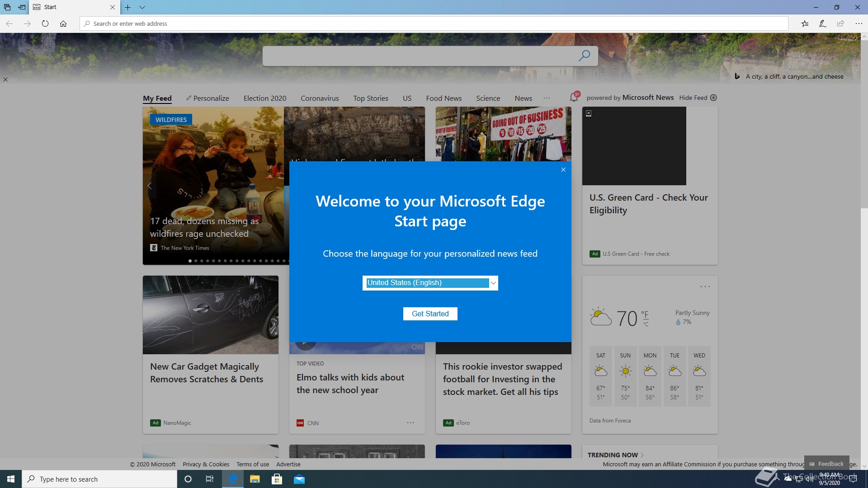868x488 pixels.
Task: Open Task View icon
Action: pos(210,479)
